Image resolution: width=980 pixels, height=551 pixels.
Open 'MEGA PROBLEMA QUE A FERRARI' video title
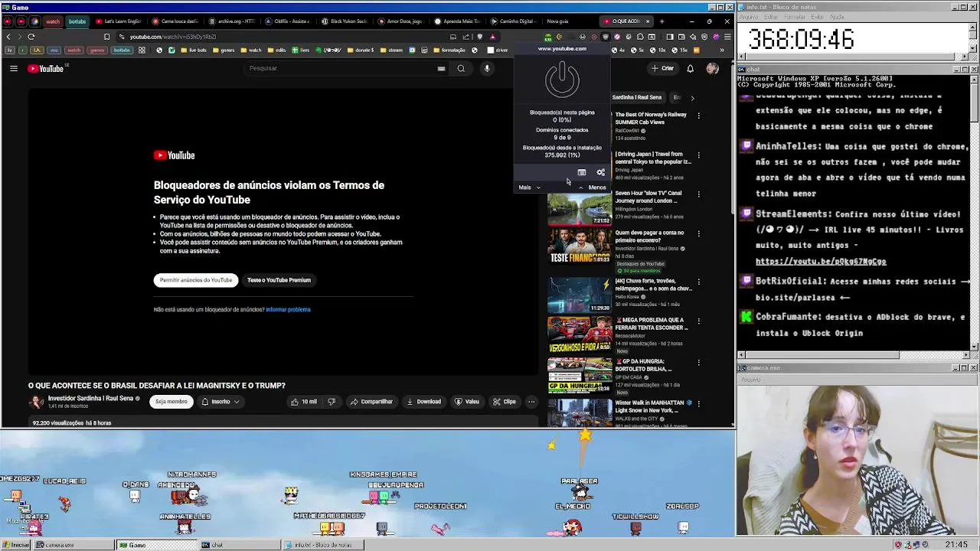point(651,324)
